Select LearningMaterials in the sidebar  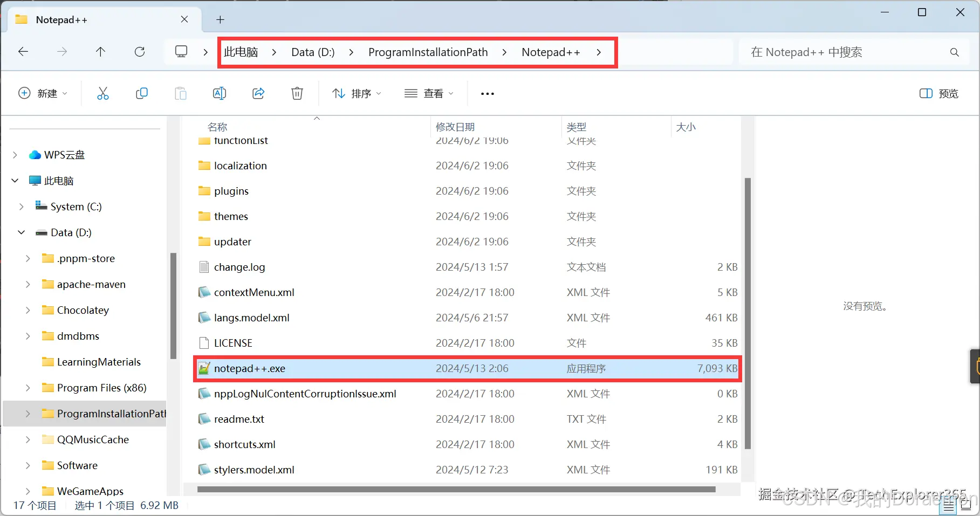tap(99, 362)
